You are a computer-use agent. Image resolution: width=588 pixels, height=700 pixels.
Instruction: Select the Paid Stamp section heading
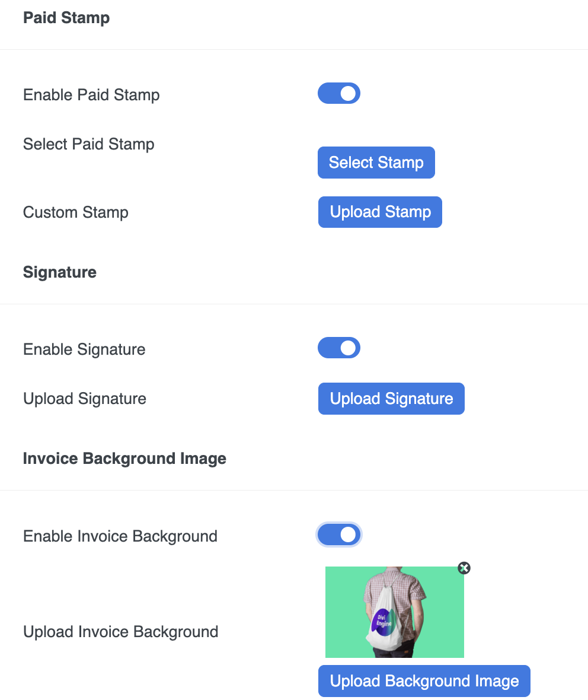click(x=66, y=18)
